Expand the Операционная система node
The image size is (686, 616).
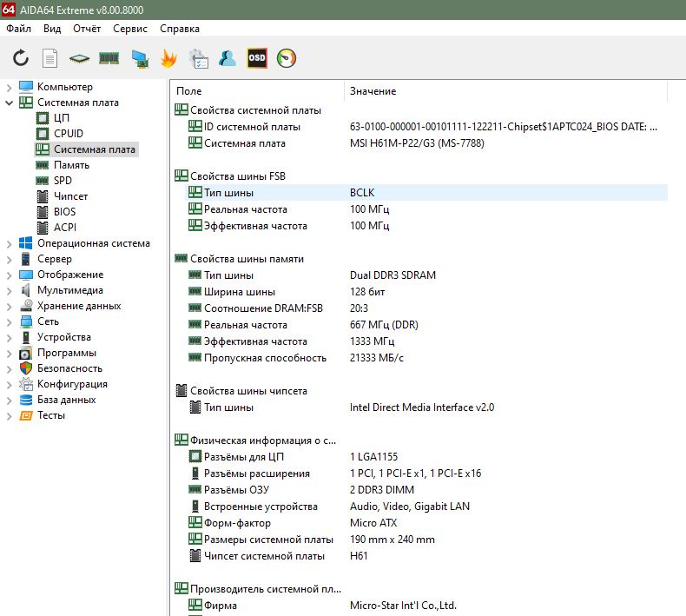[x=10, y=244]
